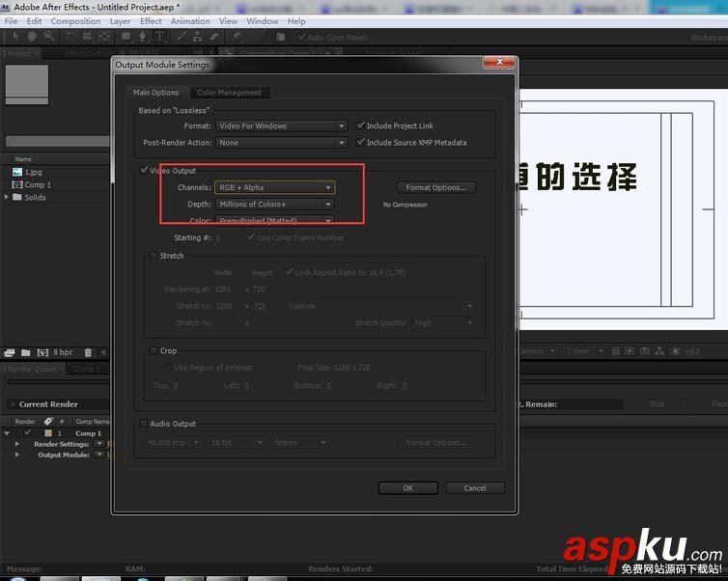Open video Format Options button
The image size is (728, 581).
pos(435,187)
